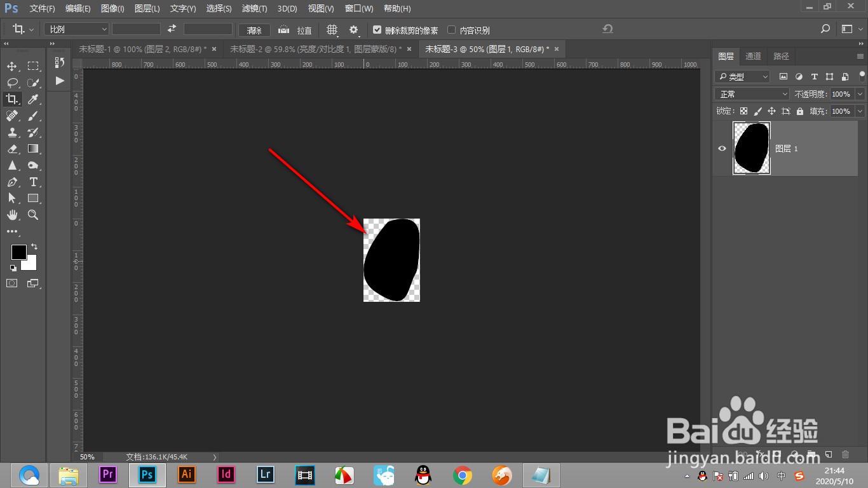Toggle lock transparent pixels
Viewport: 868px width, 488px height.
pos(743,111)
